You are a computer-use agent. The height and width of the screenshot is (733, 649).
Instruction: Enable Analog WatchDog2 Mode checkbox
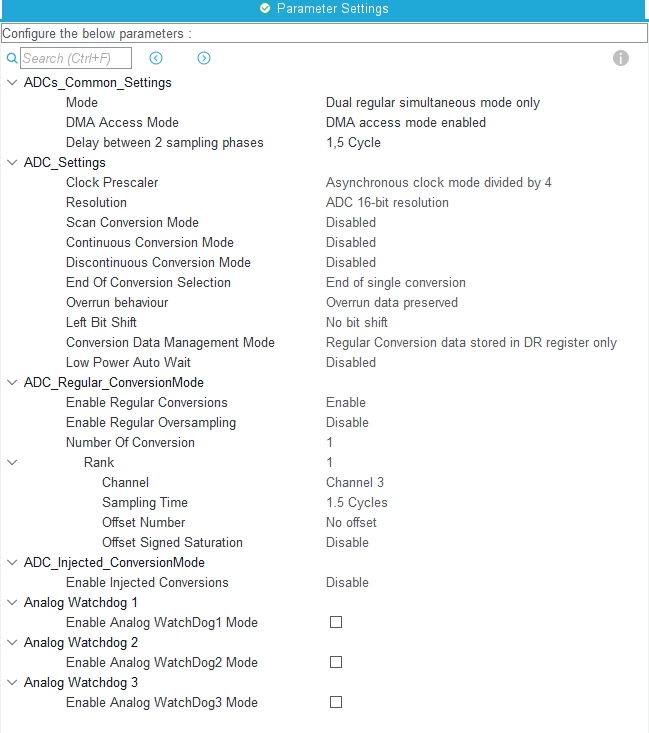[x=336, y=662]
